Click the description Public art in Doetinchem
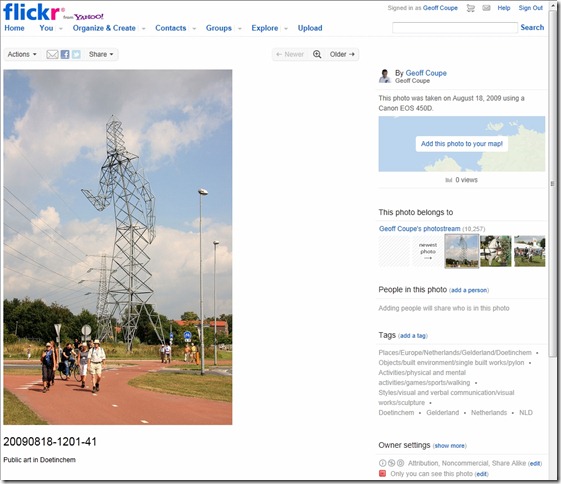 (39, 460)
